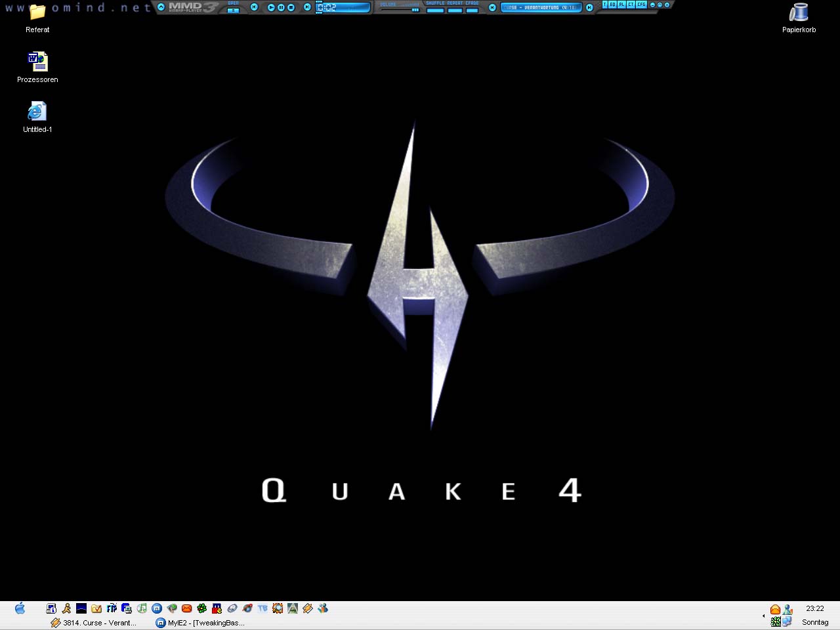Click the MSN Messenger tray icon

[787, 609]
